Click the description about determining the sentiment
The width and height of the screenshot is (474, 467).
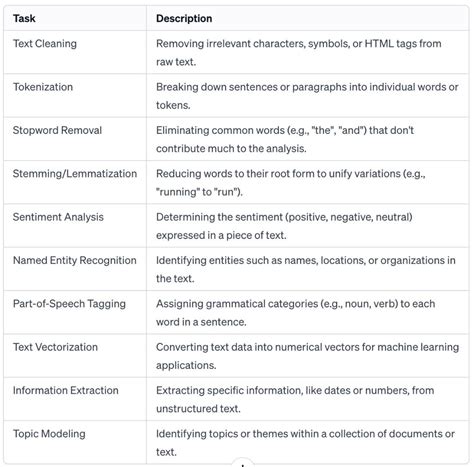tap(284, 226)
